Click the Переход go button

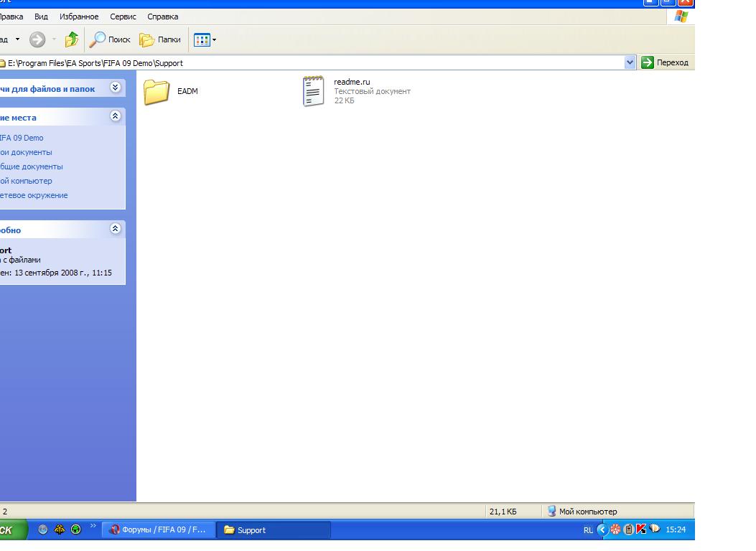click(664, 62)
